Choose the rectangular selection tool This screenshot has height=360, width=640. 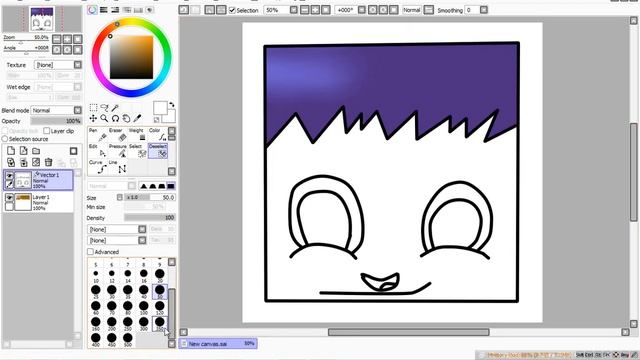[93, 107]
